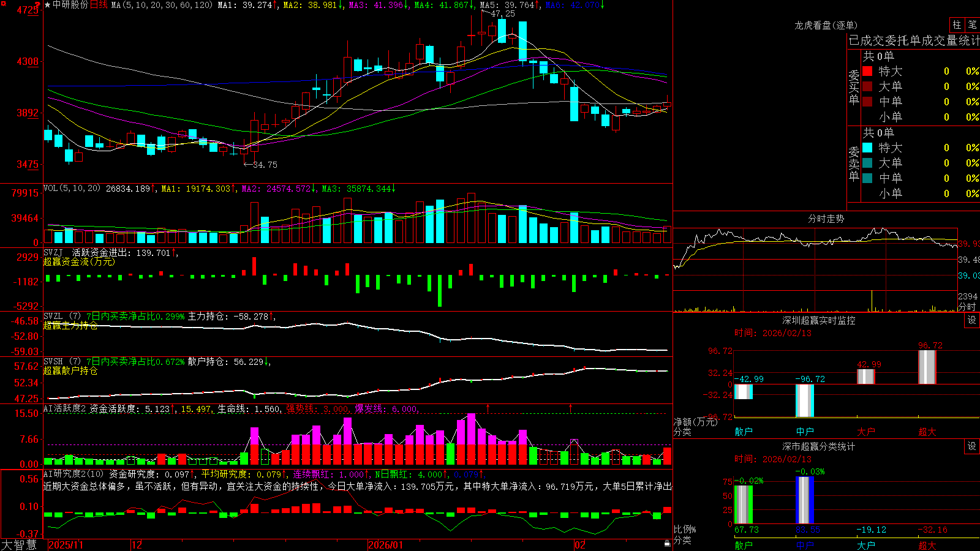Image resolution: width=980 pixels, height=551 pixels.
Task: Click the 委买单 section label
Action: 854,87
